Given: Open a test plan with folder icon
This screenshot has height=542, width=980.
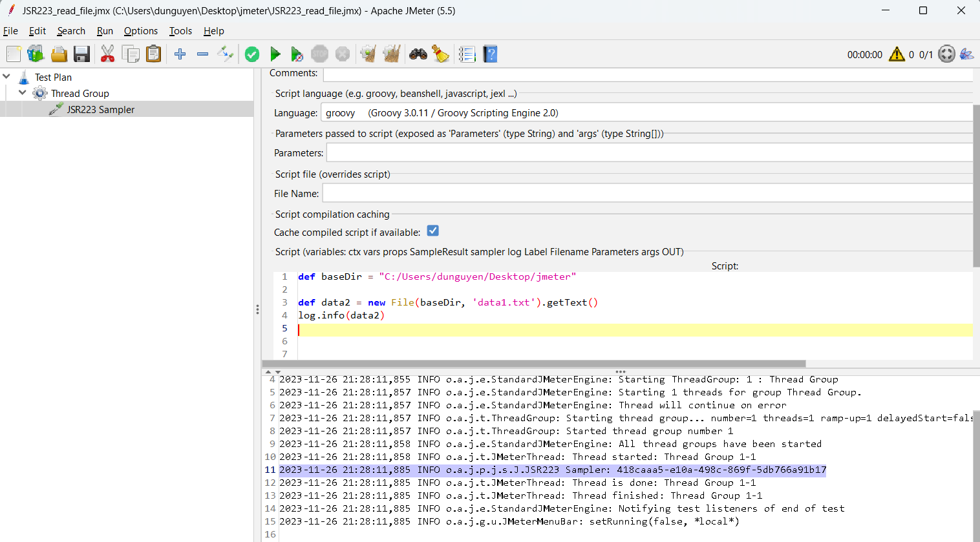Looking at the screenshot, I should point(59,54).
